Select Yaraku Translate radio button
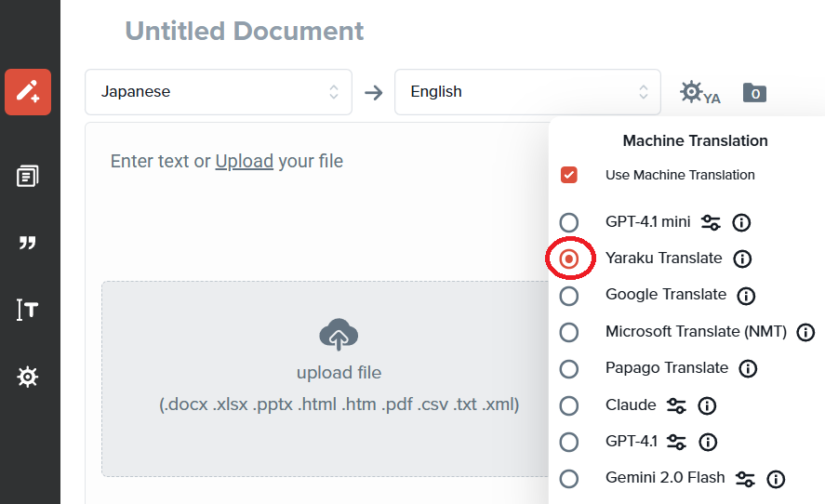The width and height of the screenshot is (825, 504). [569, 259]
